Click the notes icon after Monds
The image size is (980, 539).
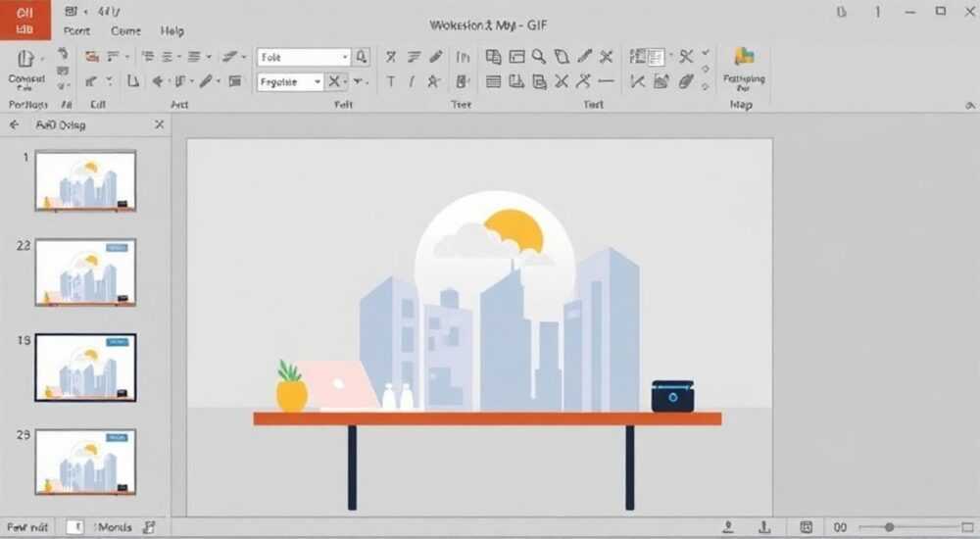149,527
